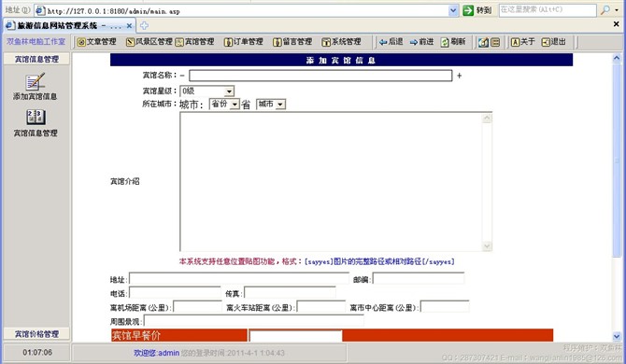This screenshot has width=626, height=364.
Task: Click the 添加宾馆信息 sidebar icon
Action: click(36, 82)
